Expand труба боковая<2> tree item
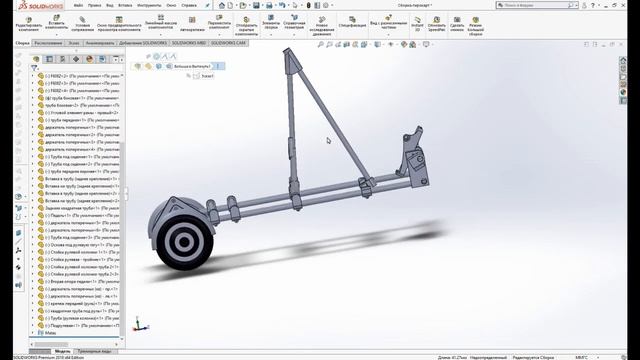This screenshot has height=360, width=640. [x=33, y=105]
